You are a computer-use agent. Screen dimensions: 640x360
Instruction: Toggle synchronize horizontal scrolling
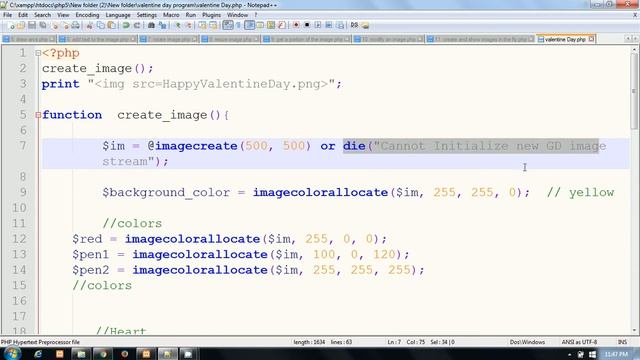[213, 25]
